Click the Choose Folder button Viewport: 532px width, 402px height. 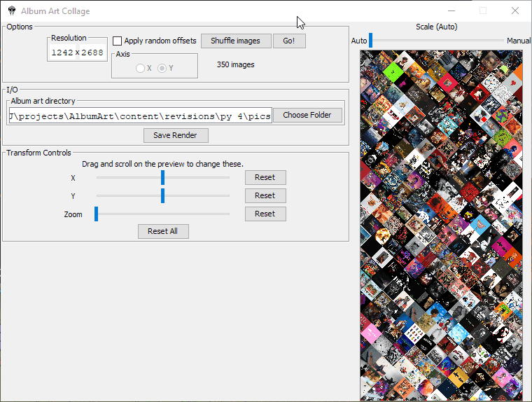pyautogui.click(x=307, y=115)
